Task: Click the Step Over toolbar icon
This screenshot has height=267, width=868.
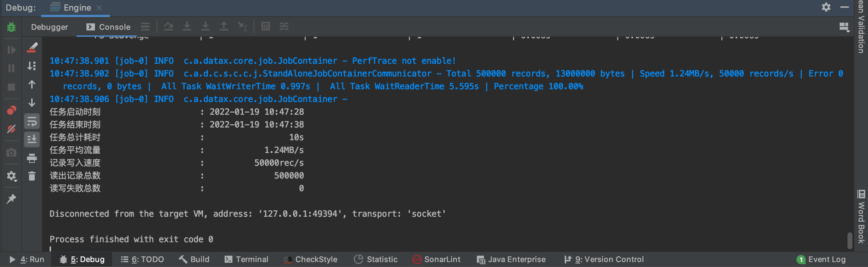Action: click(169, 27)
